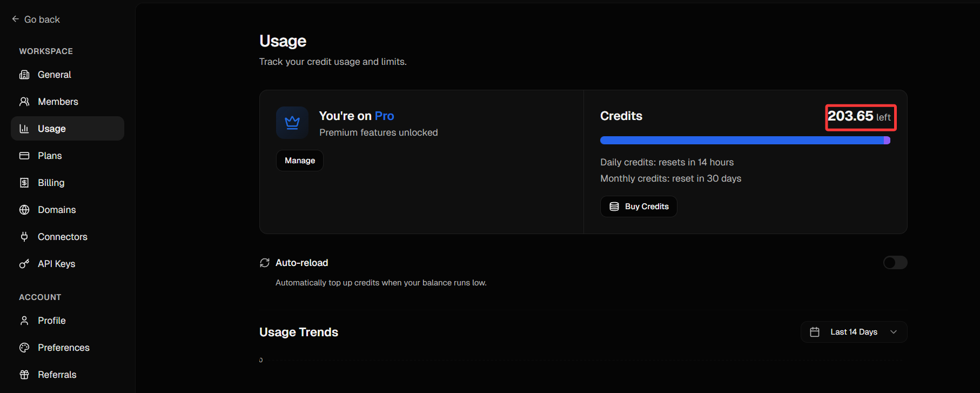The width and height of the screenshot is (980, 393).
Task: Click the Referrals gift icon
Action: 24,375
